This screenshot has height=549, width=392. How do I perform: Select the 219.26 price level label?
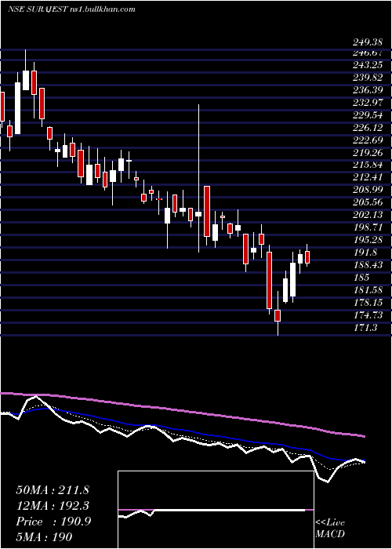tap(368, 153)
